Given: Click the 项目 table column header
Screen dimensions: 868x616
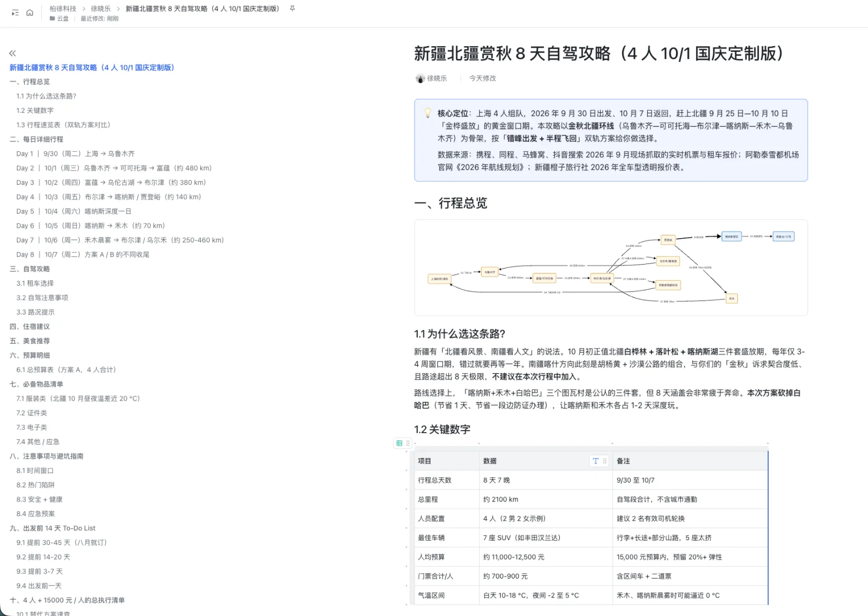Looking at the screenshot, I should (446, 461).
